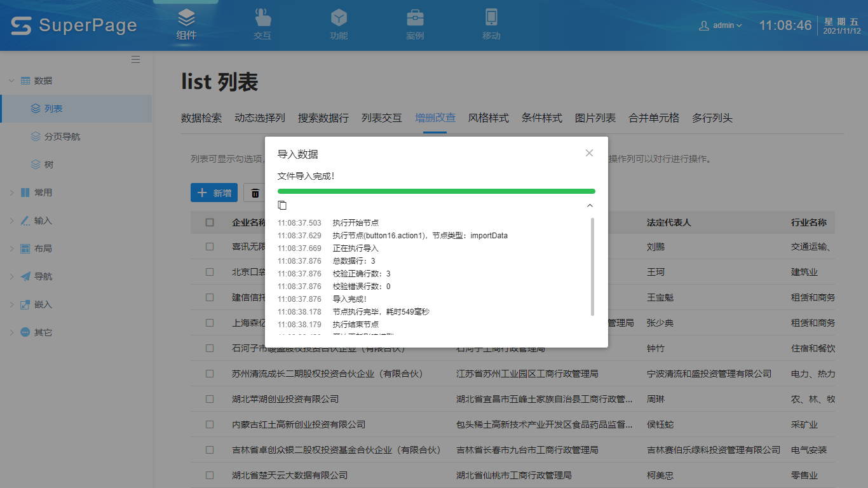
Task: Click cell 湖北苹湖创业投资有限公司
Action: pyautogui.click(x=285, y=399)
